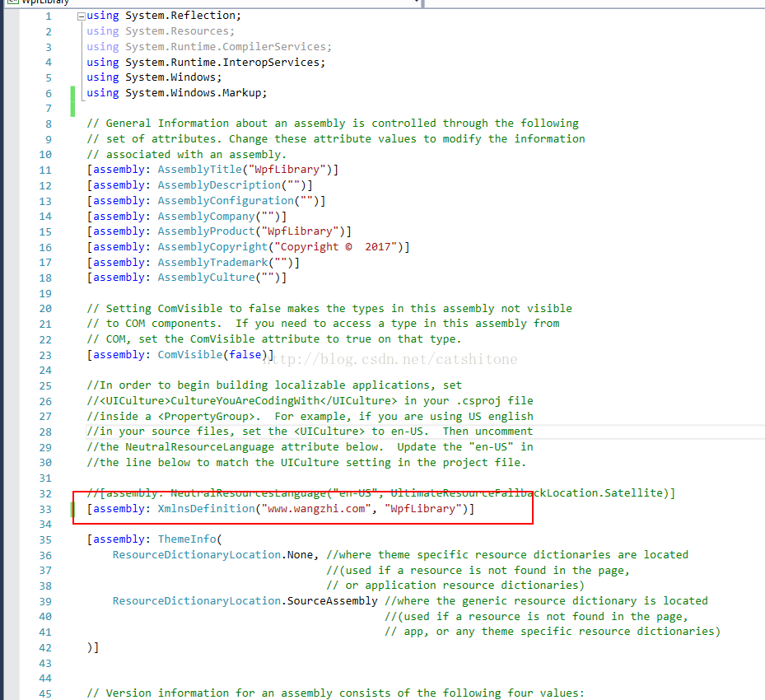Screen dimensions: 765x700
Task: Click the "www.wangzhi.com" string literal
Action: tap(316, 509)
